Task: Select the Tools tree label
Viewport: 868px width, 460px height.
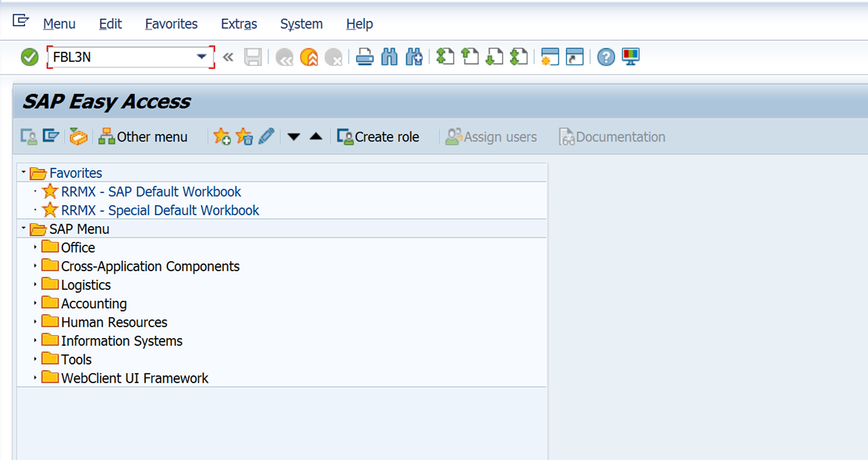Action: (x=77, y=360)
